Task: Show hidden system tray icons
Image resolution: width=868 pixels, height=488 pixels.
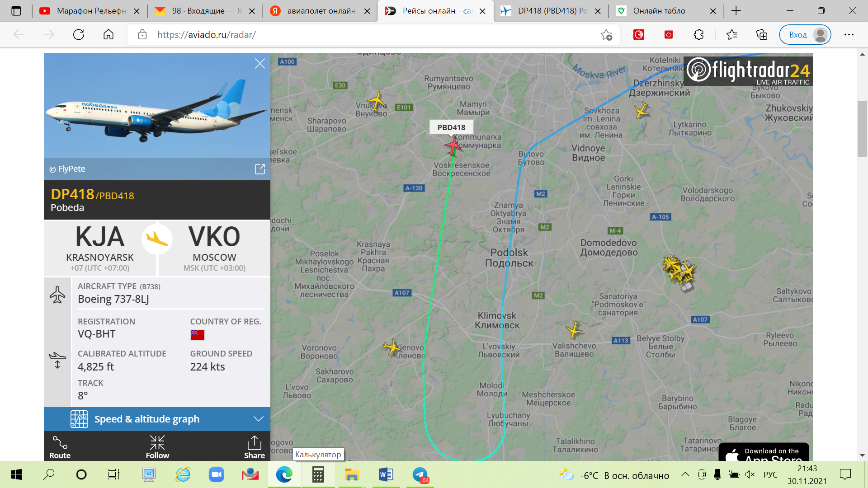Action: [685, 474]
